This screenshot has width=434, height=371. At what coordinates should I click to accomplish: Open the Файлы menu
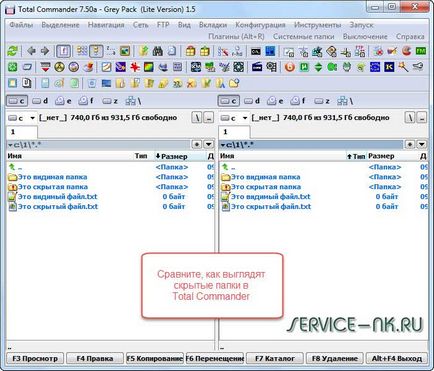[x=21, y=25]
